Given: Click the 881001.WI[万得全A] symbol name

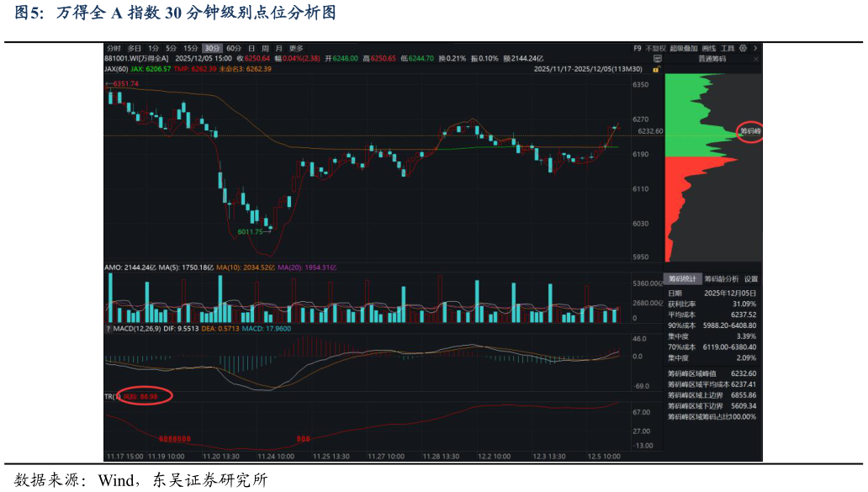Looking at the screenshot, I should (137, 58).
